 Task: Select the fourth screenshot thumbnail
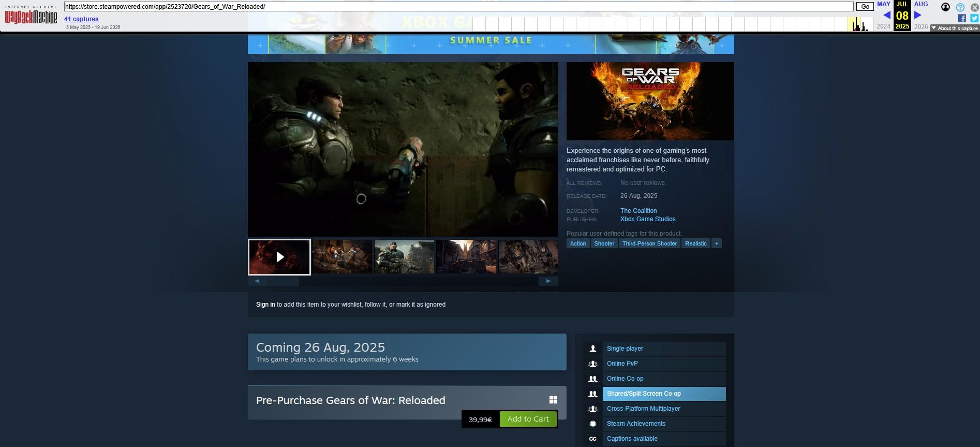pyautogui.click(x=466, y=257)
